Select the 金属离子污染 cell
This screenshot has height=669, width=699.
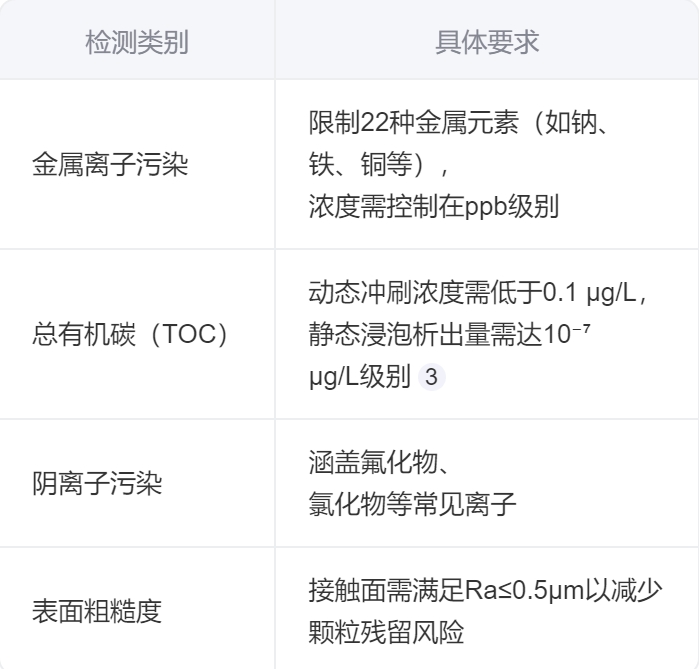point(110,165)
